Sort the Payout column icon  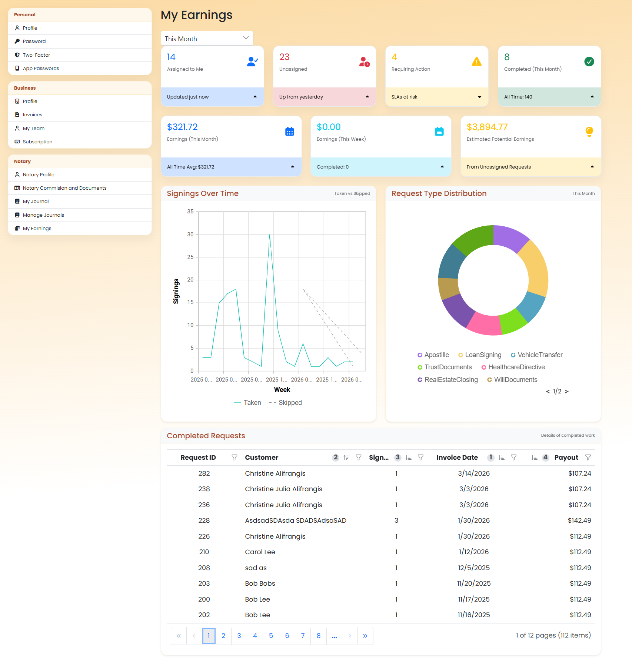point(534,458)
